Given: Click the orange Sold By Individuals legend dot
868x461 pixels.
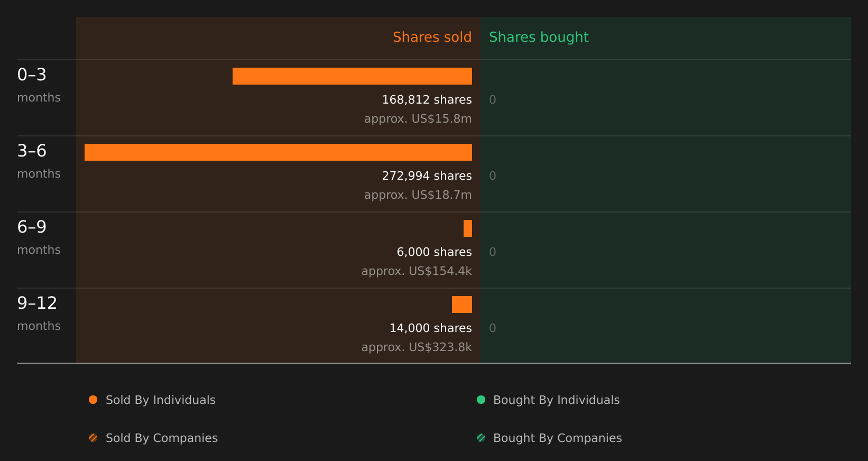Looking at the screenshot, I should coord(93,400).
